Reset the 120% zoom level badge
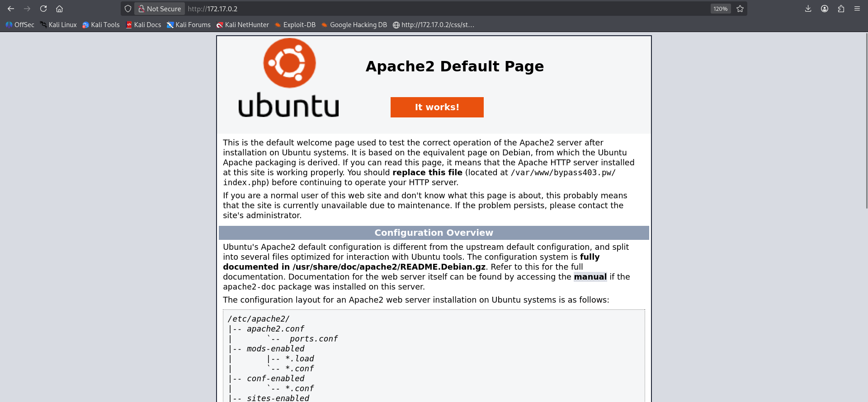The height and width of the screenshot is (402, 868). [x=721, y=9]
